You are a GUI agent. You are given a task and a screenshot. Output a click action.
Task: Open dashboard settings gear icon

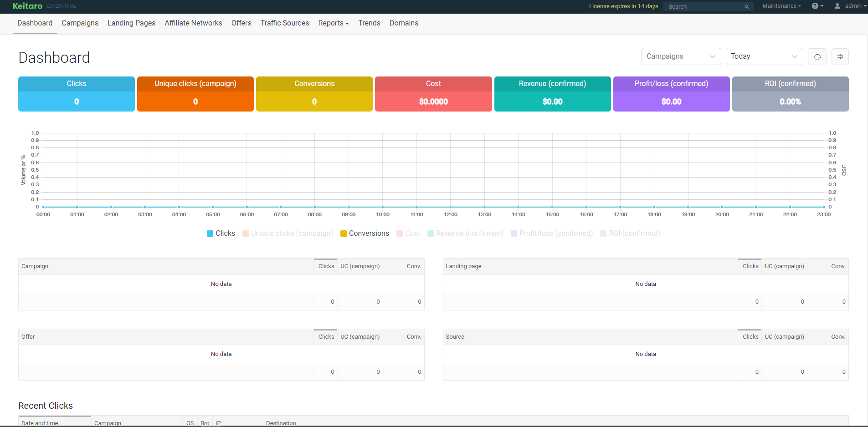click(x=840, y=57)
